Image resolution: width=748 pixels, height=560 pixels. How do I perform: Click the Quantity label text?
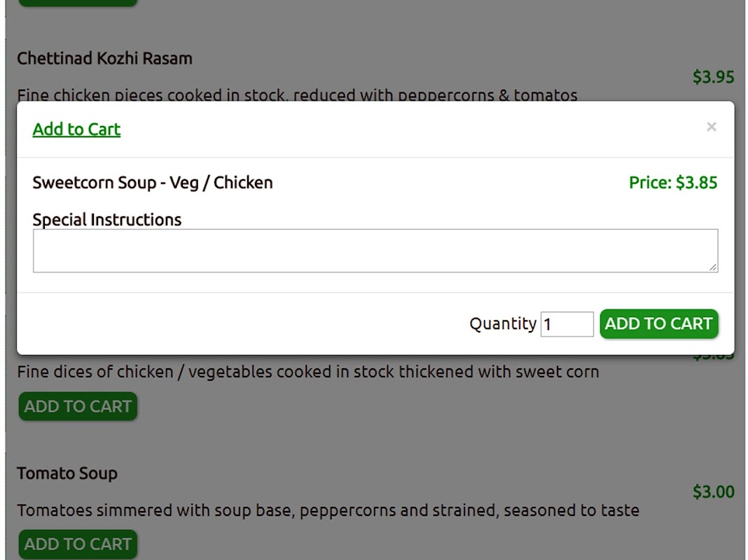click(x=502, y=324)
